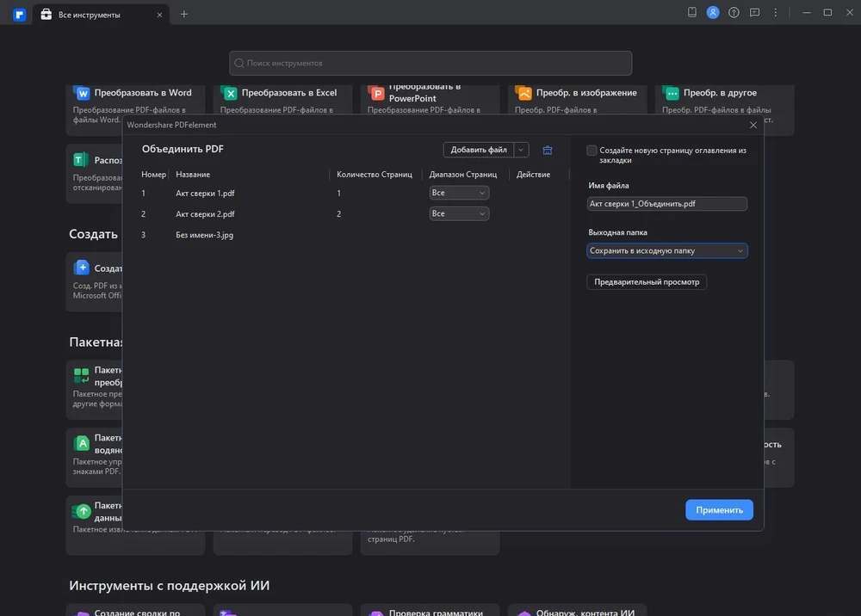
Task: Expand the arrow next to Добавить файл
Action: point(521,150)
